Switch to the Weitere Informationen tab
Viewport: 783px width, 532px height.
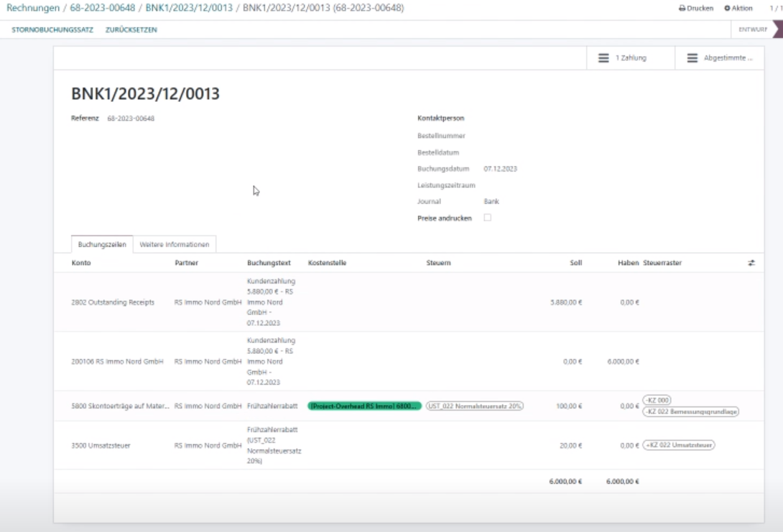[x=175, y=245]
